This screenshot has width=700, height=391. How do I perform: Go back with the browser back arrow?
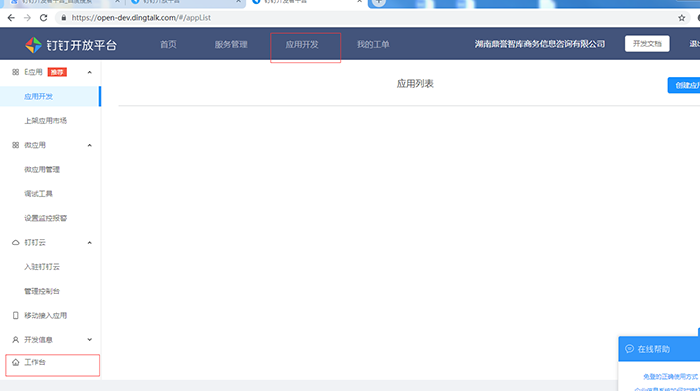(x=11, y=18)
